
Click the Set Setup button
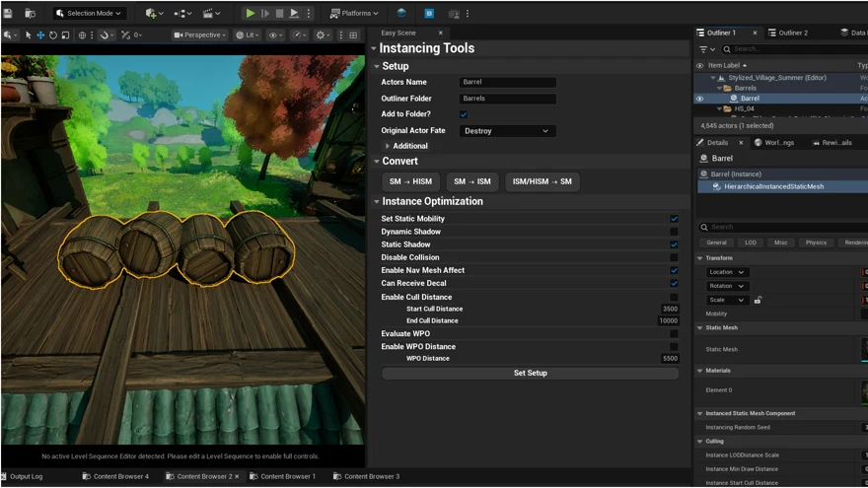click(531, 374)
